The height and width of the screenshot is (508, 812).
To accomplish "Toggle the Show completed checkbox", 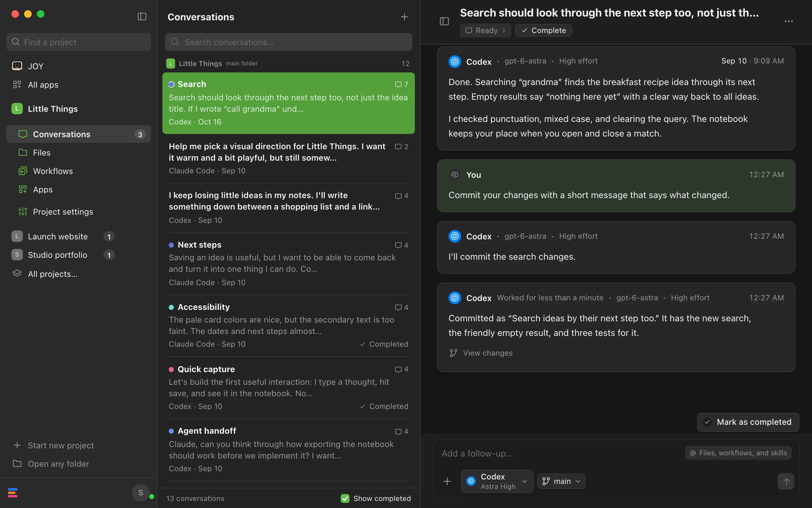I will [345, 498].
